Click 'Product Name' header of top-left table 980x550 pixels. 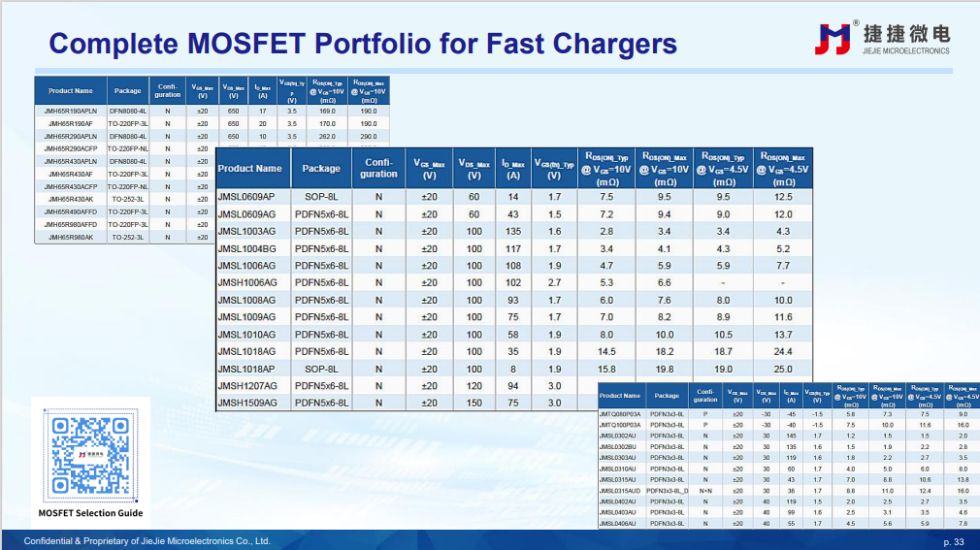[x=71, y=90]
